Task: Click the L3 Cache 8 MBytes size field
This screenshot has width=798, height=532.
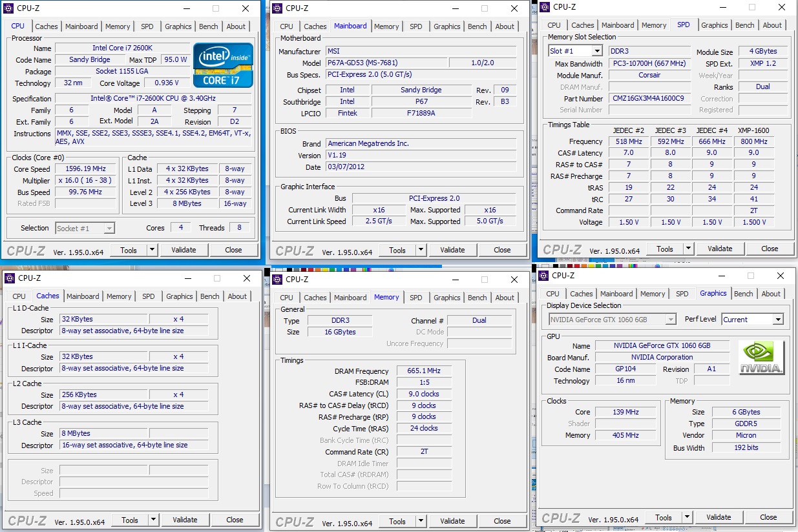Action: pos(103,433)
